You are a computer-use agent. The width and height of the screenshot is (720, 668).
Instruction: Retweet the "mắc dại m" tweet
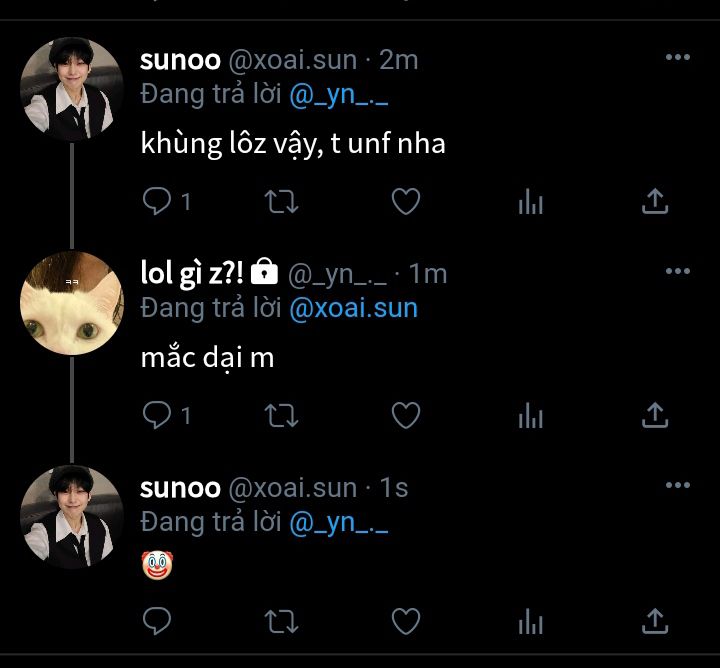coord(281,415)
